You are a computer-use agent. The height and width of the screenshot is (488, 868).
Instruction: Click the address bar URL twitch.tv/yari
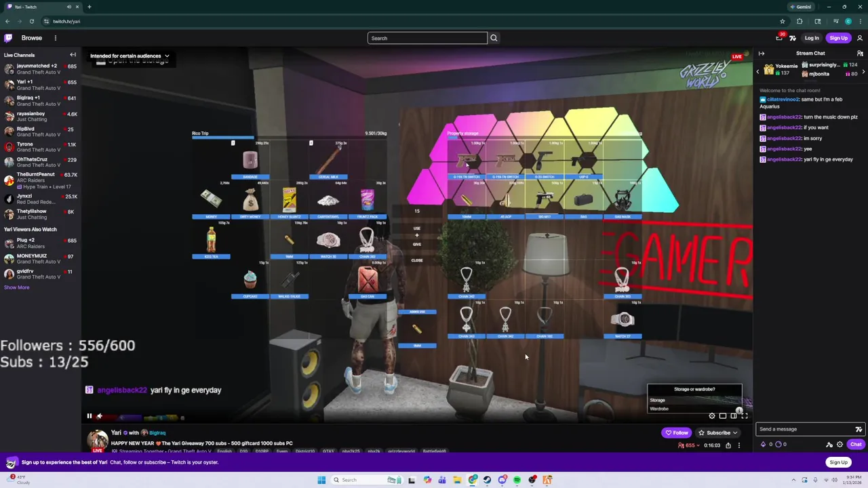pos(66,21)
